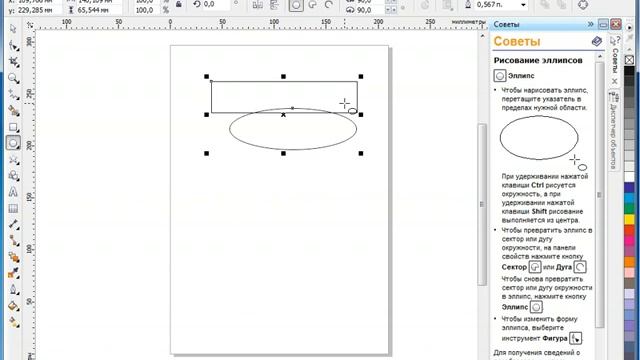640x360 pixels.
Task: Select the Polygon tool
Action: pyautogui.click(x=13, y=160)
